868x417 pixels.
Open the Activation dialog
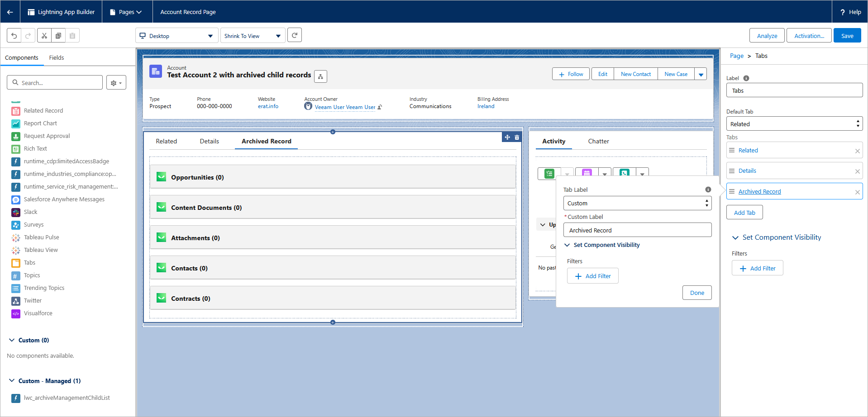tap(809, 36)
